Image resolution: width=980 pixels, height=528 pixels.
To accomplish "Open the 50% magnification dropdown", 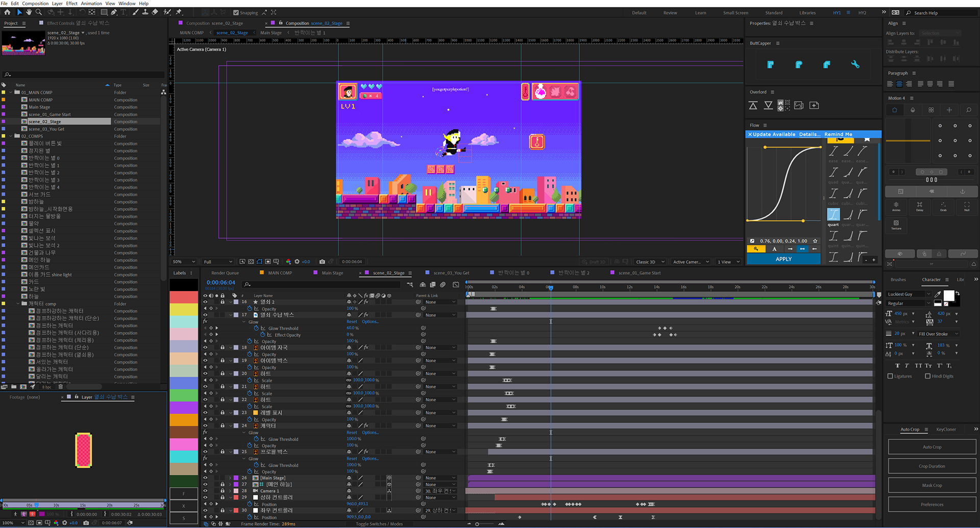I will tap(184, 261).
